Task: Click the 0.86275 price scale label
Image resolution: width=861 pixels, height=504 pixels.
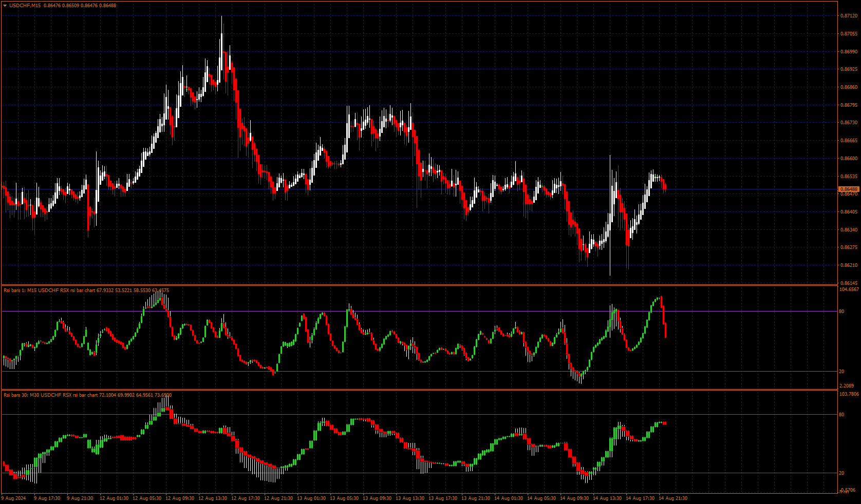Action: 849,247
